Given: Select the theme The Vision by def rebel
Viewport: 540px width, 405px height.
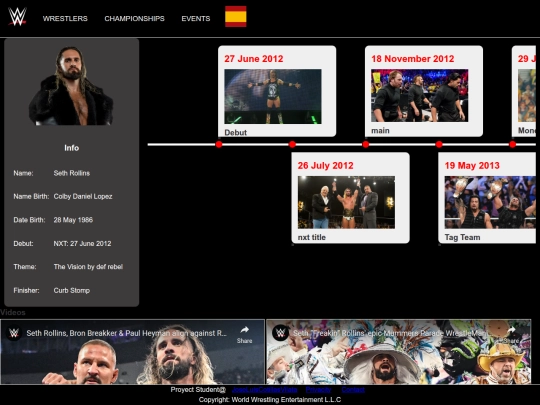Looking at the screenshot, I should click(88, 267).
